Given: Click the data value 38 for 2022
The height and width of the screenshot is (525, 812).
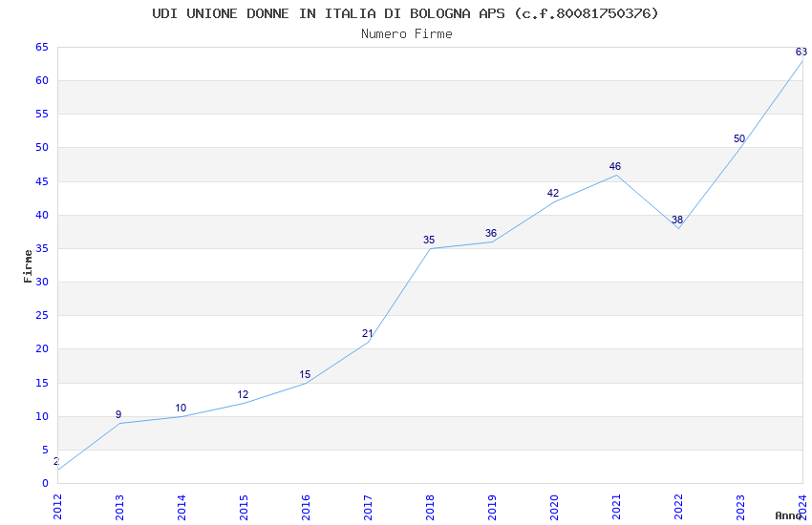Looking at the screenshot, I should click(x=677, y=220).
